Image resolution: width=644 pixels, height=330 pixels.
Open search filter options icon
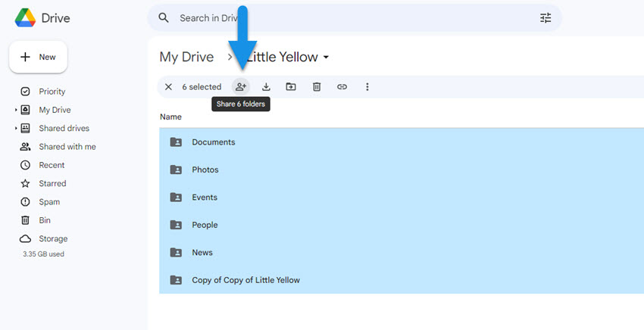tap(546, 18)
